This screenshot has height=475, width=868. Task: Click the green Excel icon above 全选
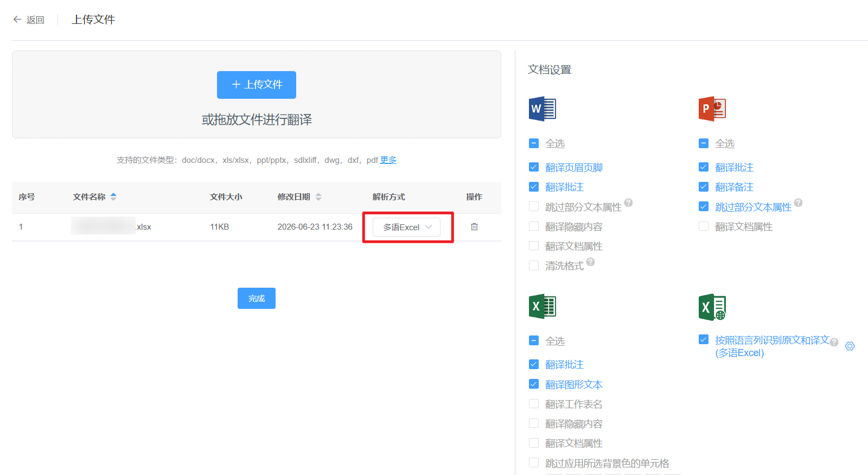(542, 307)
